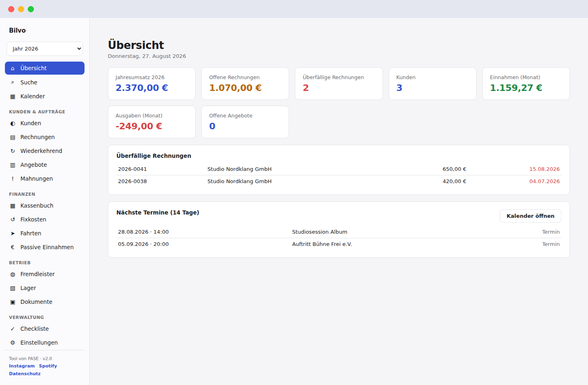Viewport: 588px width, 385px height.
Task: Click the exclamation icon beside Mahnungen
Action: pyautogui.click(x=13, y=179)
